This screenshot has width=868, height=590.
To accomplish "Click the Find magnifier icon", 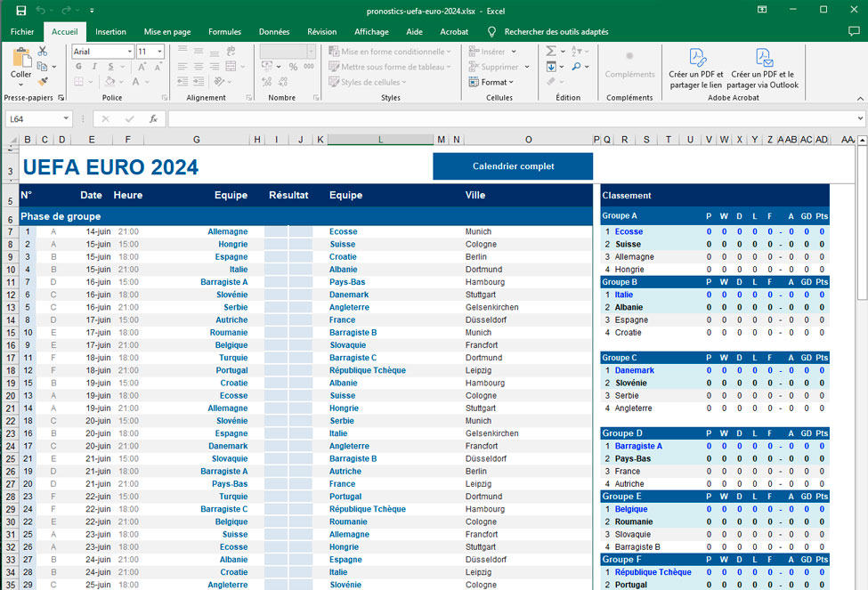I will 576,67.
